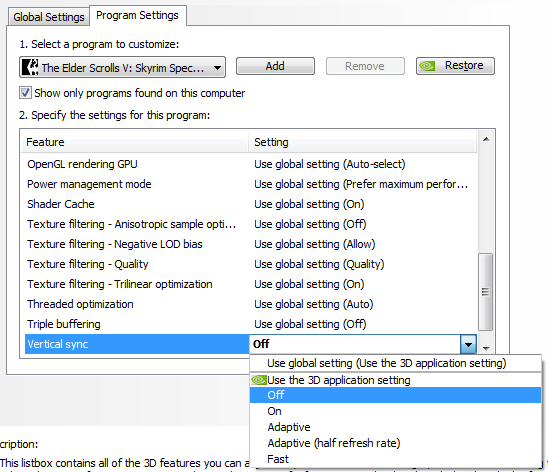Click the NVIDIA logo on Restore button
This screenshot has height=472, width=548.
(x=427, y=66)
